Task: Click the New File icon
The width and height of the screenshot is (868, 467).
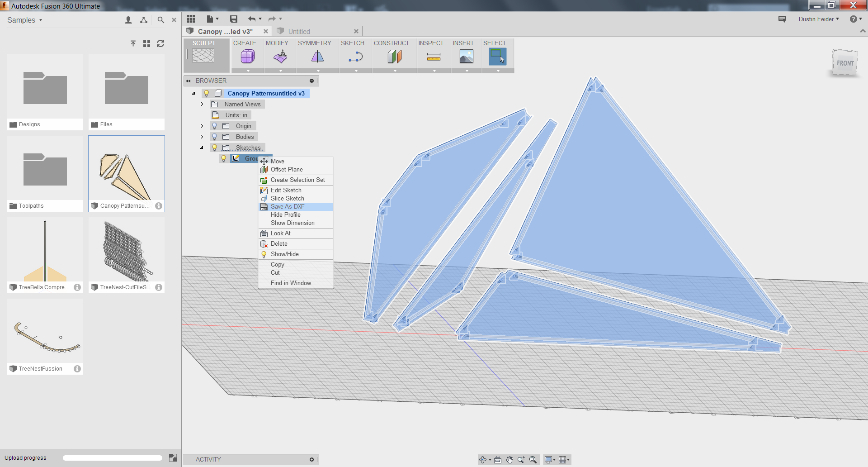Action: pos(210,19)
